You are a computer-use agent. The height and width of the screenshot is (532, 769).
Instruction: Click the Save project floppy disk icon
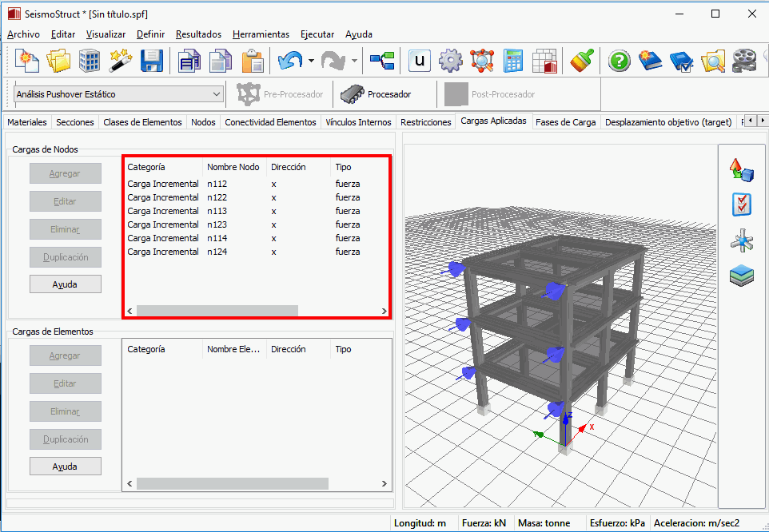tap(152, 61)
